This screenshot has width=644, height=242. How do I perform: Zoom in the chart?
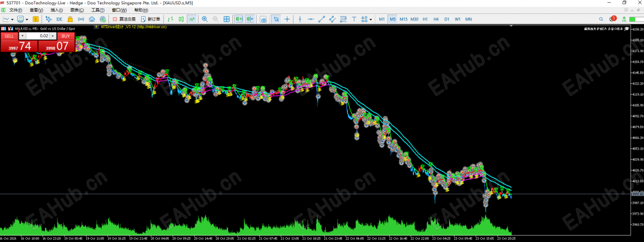tap(204, 19)
